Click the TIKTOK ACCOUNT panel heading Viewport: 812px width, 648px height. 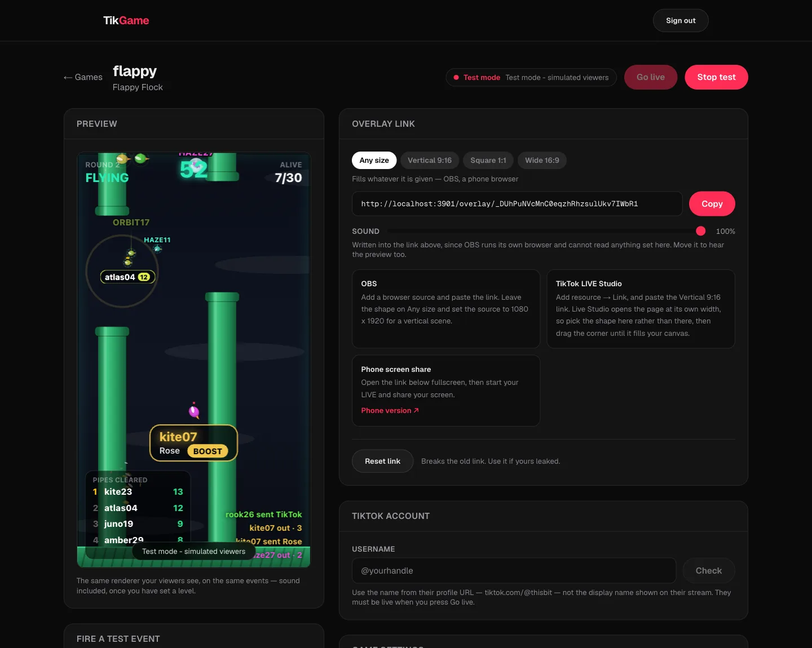pyautogui.click(x=391, y=516)
